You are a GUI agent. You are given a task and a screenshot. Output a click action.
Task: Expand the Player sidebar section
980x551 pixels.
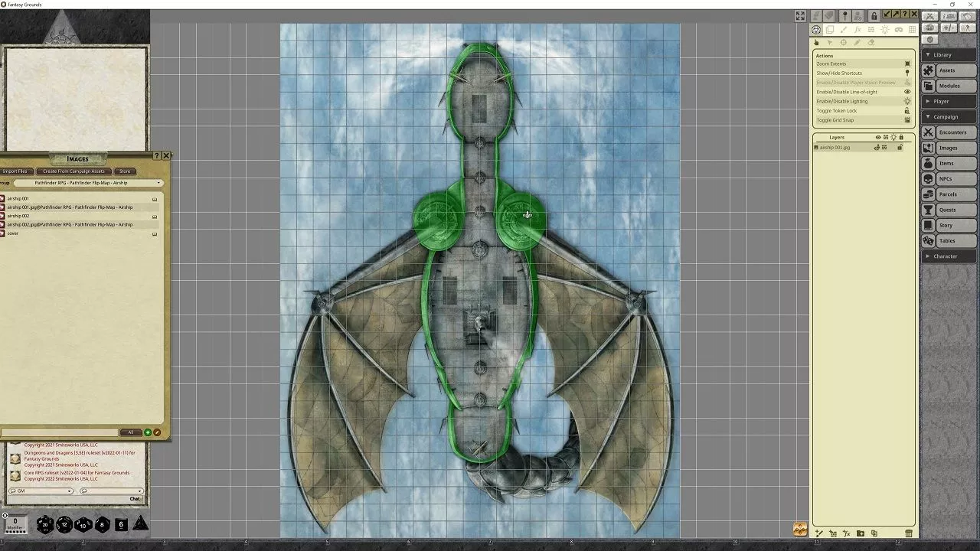(949, 101)
